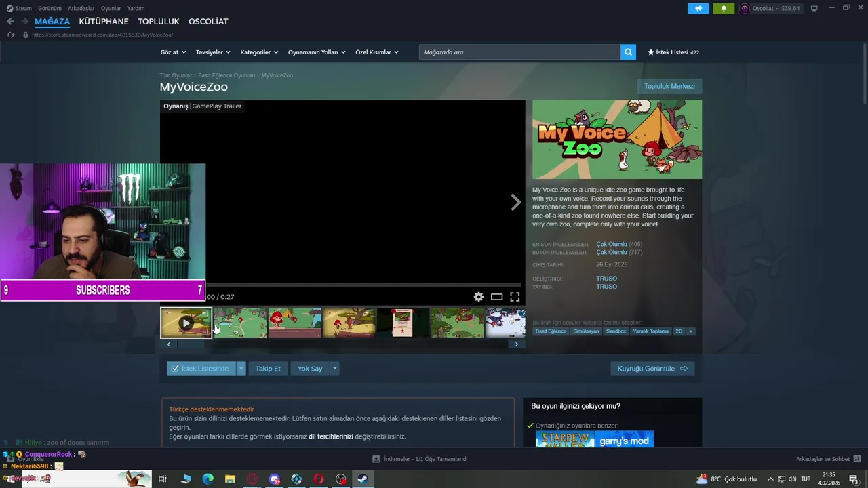Click the Oscoliat profile avatar
The height and width of the screenshot is (488, 868).
tap(744, 8)
